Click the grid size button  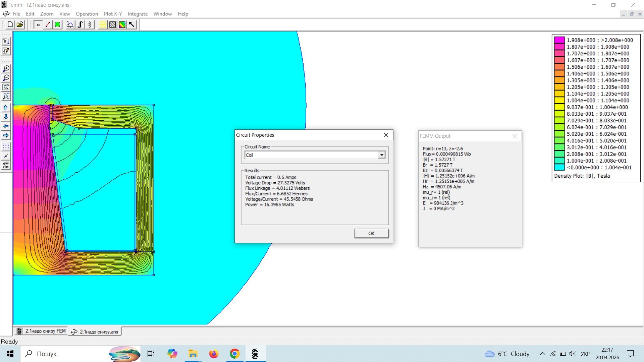6,165
